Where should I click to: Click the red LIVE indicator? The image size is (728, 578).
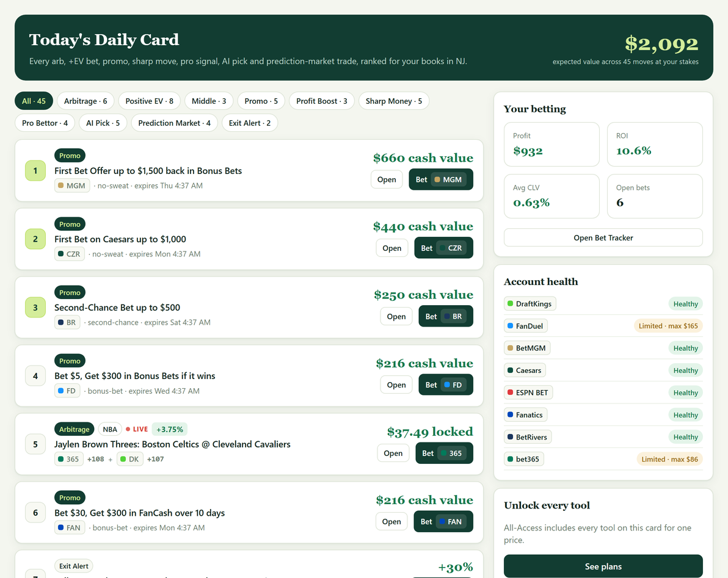coord(137,430)
